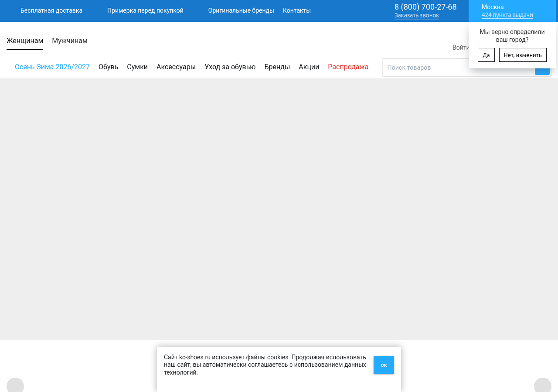Open the Сумки menu
This screenshot has height=392, width=558.
point(137,67)
